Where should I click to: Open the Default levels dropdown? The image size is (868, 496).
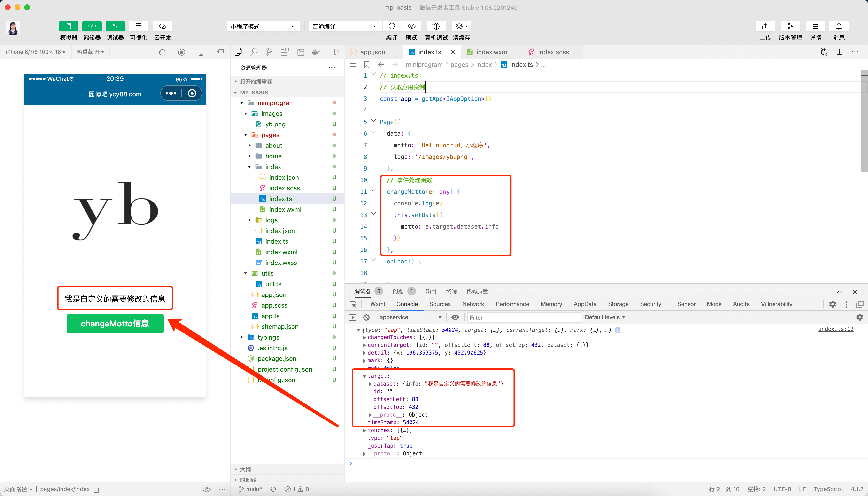tap(605, 318)
